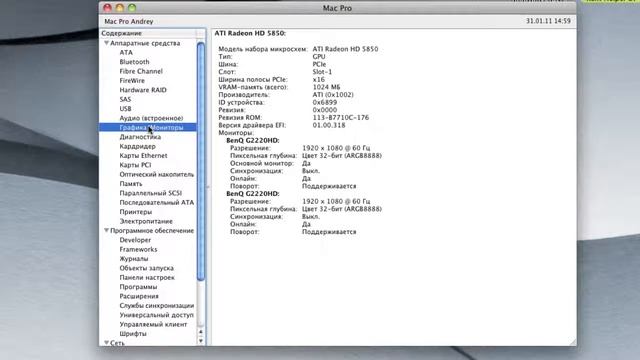Select FireWire in the sidebar
Viewport: 640px width, 360px height.
click(132, 80)
